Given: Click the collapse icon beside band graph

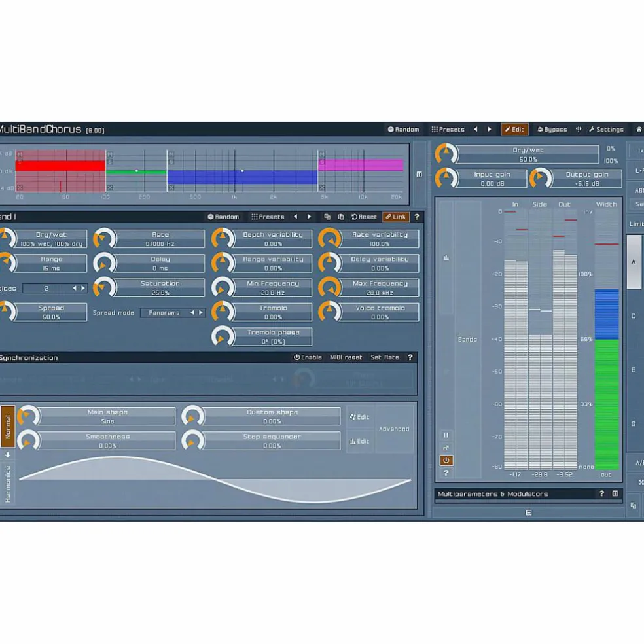Looking at the screenshot, I should coord(419,175).
